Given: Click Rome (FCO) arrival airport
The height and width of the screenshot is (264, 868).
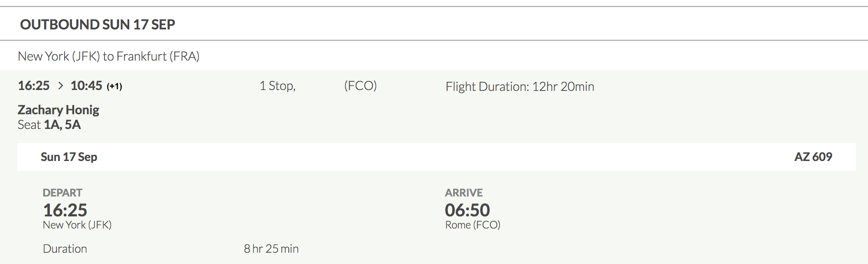Looking at the screenshot, I should [473, 225].
